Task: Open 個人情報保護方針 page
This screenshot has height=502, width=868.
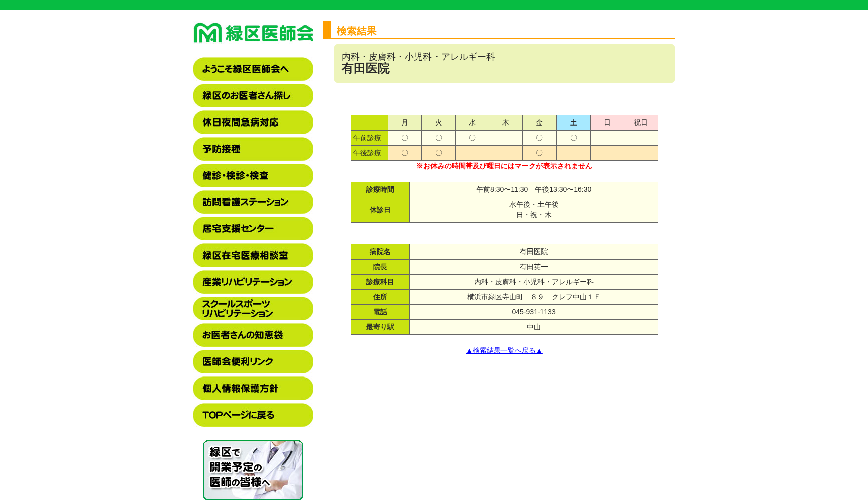Action: (253, 389)
